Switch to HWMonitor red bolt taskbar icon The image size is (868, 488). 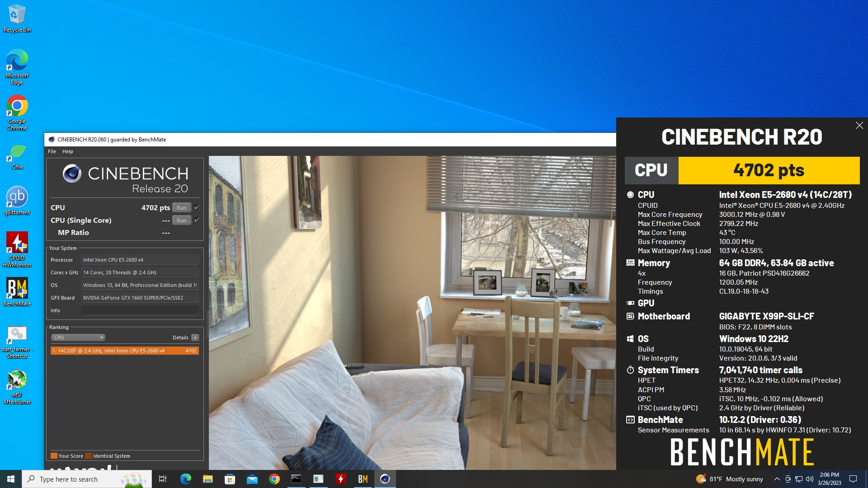pyautogui.click(x=340, y=479)
